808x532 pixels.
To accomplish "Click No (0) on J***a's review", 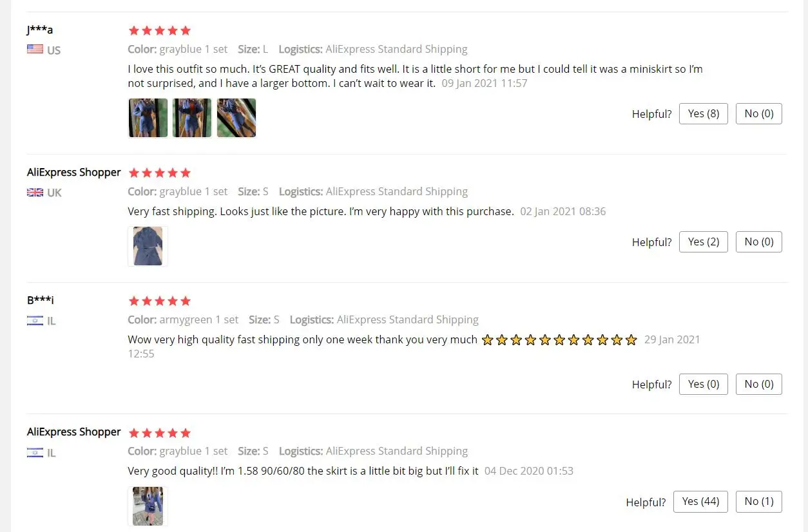I will 759,113.
